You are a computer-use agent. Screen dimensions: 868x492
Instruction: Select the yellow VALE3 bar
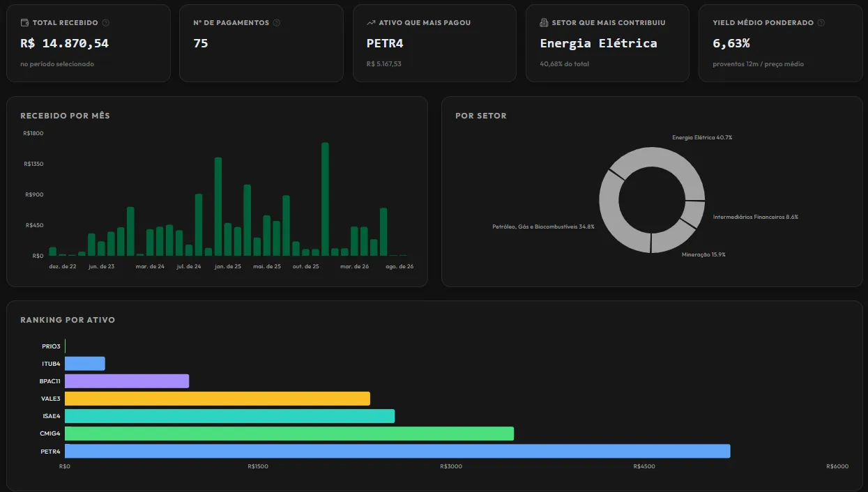pos(218,399)
